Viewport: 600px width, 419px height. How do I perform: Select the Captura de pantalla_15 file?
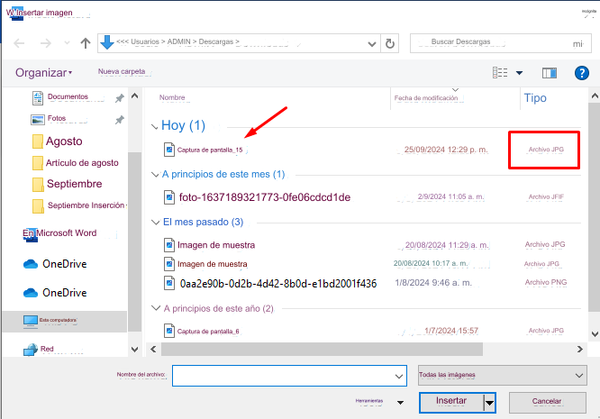[x=210, y=150]
